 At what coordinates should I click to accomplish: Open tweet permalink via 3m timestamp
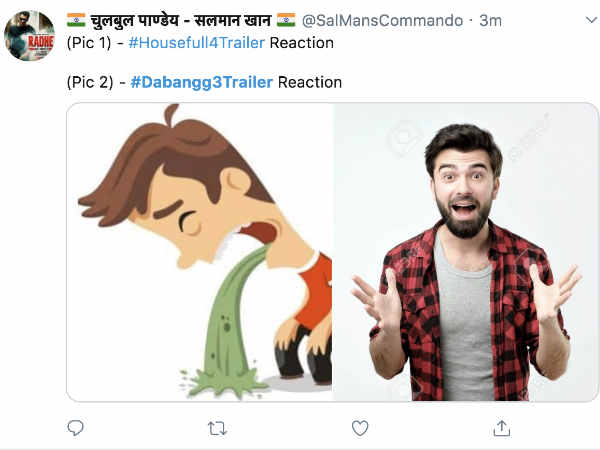tap(490, 20)
